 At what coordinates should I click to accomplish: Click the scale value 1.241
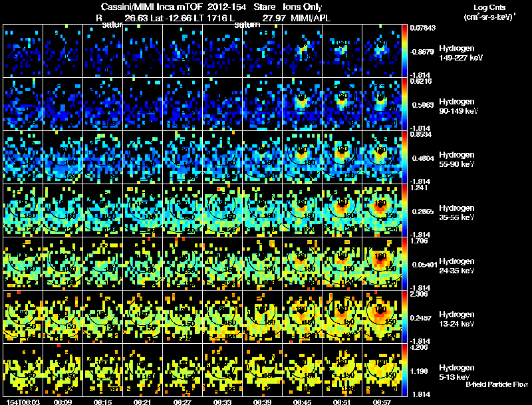point(419,188)
